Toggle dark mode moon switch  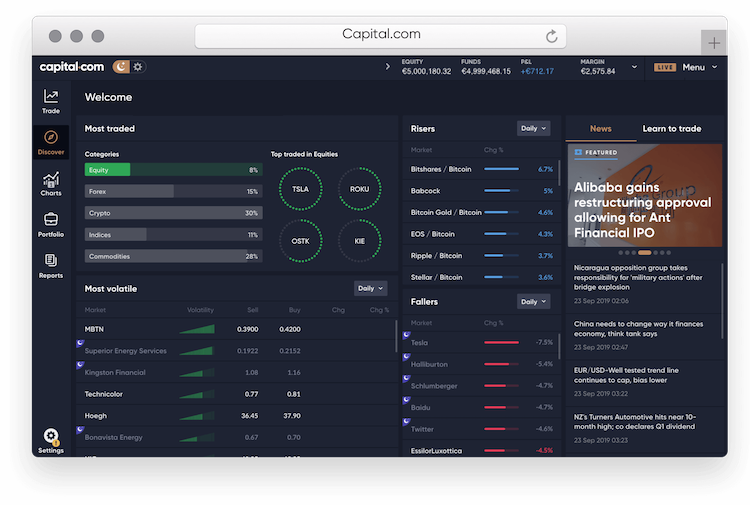coord(121,67)
